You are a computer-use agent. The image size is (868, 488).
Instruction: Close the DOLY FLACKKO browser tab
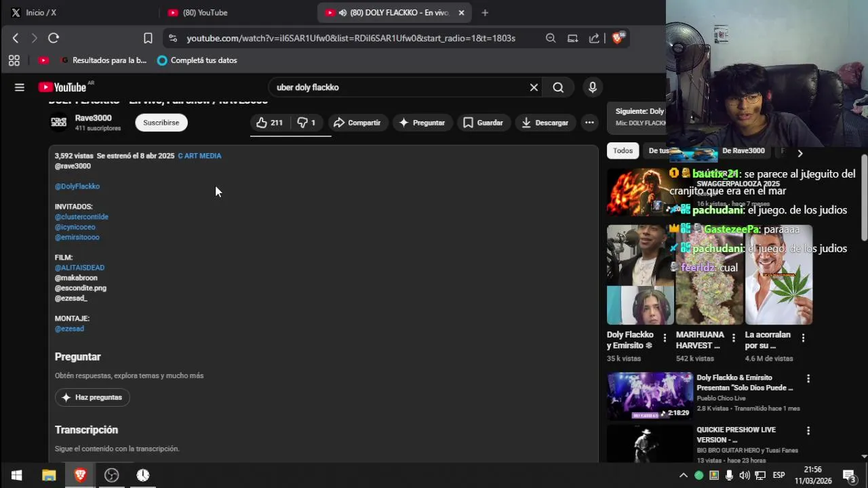coord(461,13)
